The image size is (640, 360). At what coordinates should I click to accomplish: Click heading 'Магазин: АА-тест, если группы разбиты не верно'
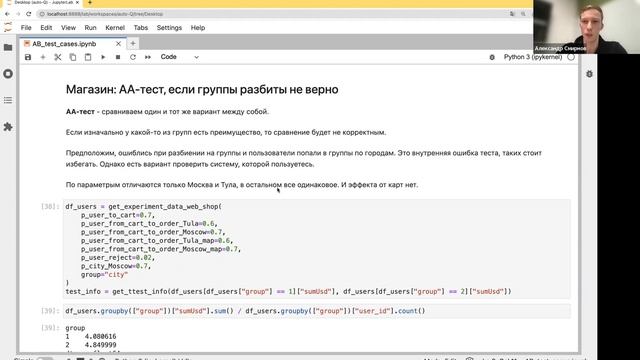(x=202, y=89)
